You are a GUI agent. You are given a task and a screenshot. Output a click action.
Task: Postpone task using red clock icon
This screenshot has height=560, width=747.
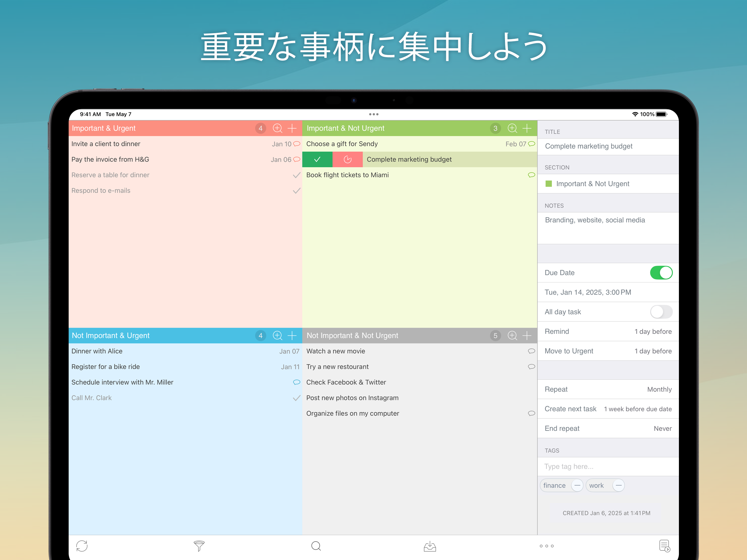(x=348, y=159)
